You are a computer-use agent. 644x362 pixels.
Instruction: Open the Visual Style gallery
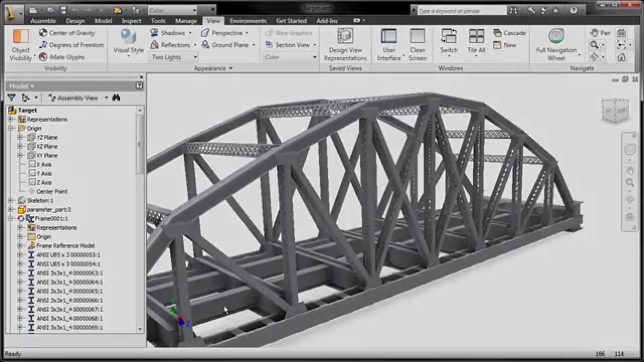click(x=128, y=42)
